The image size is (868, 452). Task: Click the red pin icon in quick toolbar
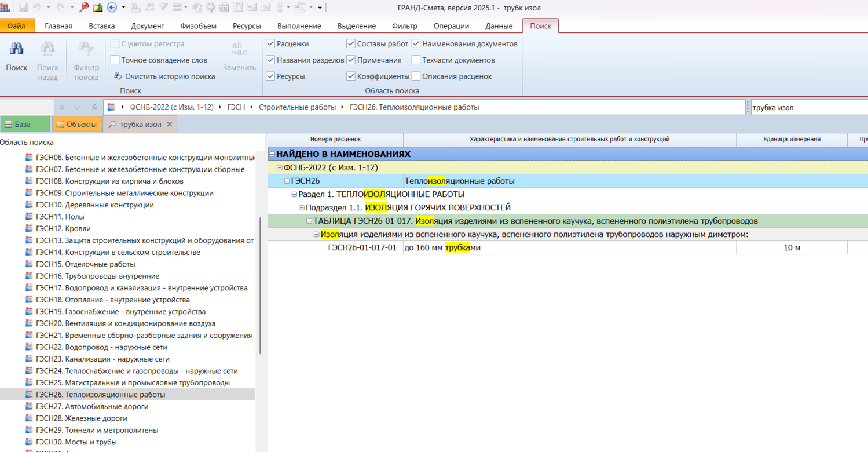coord(84,8)
